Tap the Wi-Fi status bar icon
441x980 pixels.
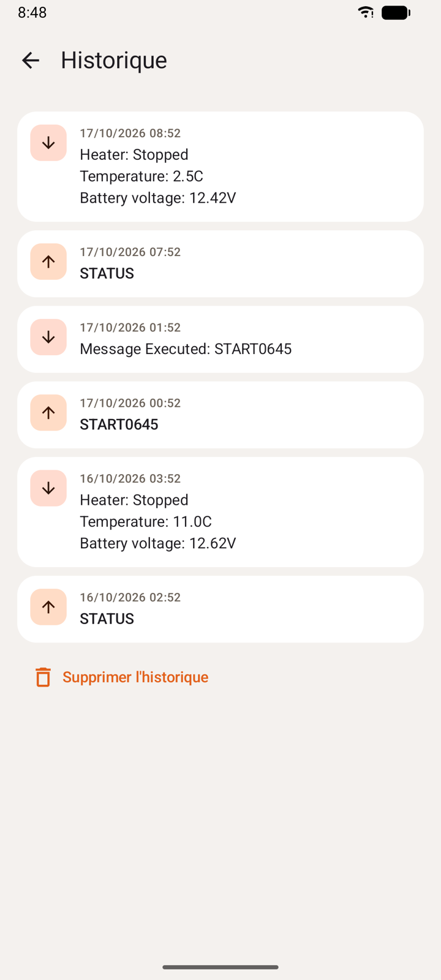point(366,12)
